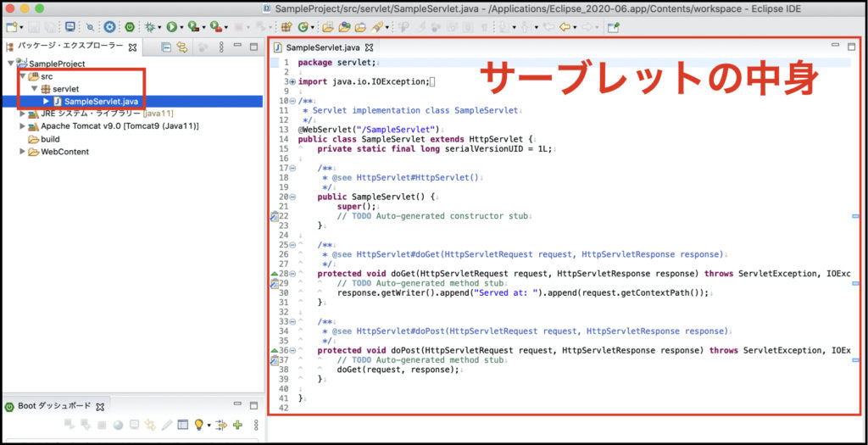The image size is (868, 445).
Task: Click the overview ruler marker beside line 22
Action: click(855, 216)
